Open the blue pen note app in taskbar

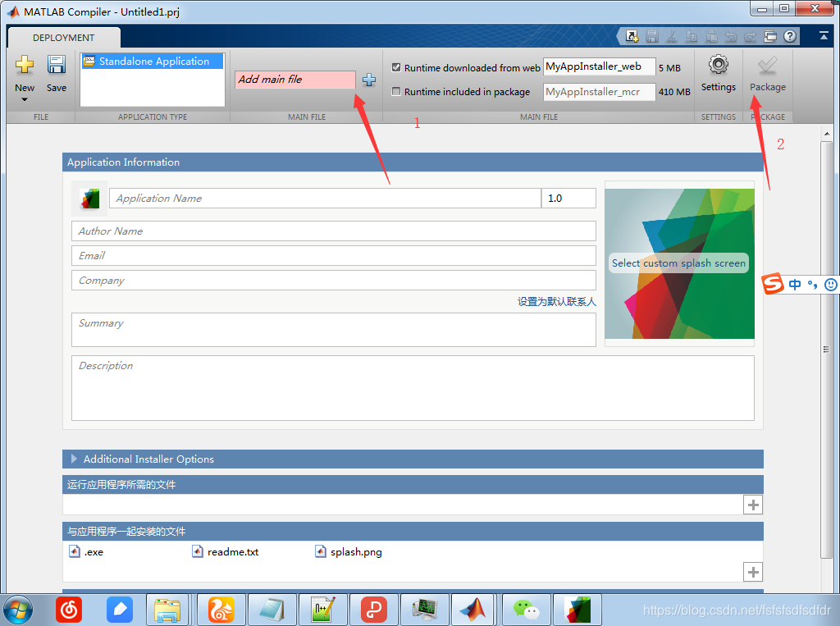(x=120, y=610)
